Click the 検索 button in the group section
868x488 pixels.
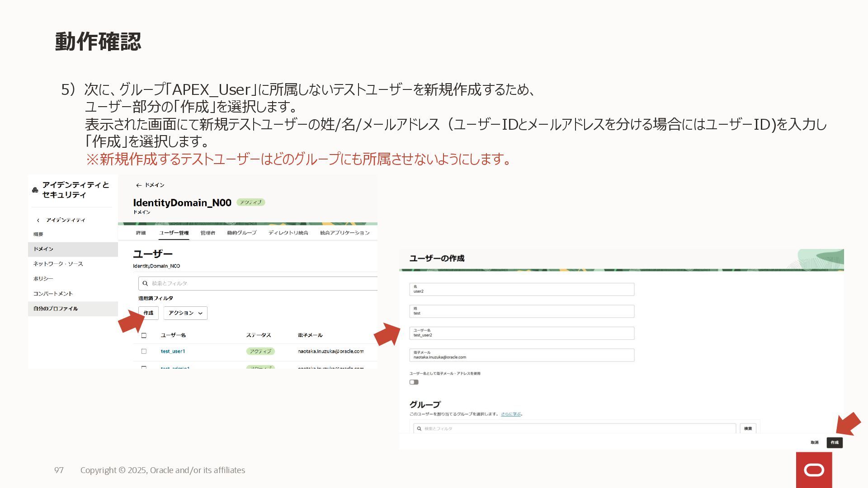click(x=748, y=428)
